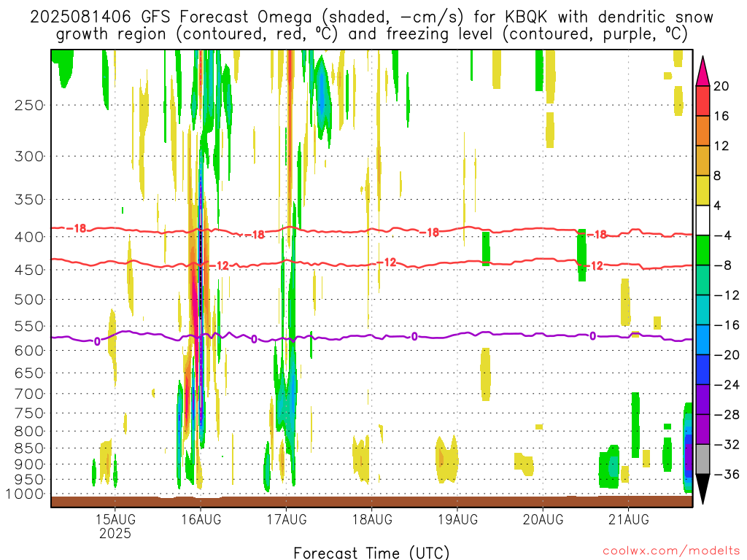Screen dimensions: 747x560
Task: Click the 600 pressure level label
Action: click(x=29, y=351)
